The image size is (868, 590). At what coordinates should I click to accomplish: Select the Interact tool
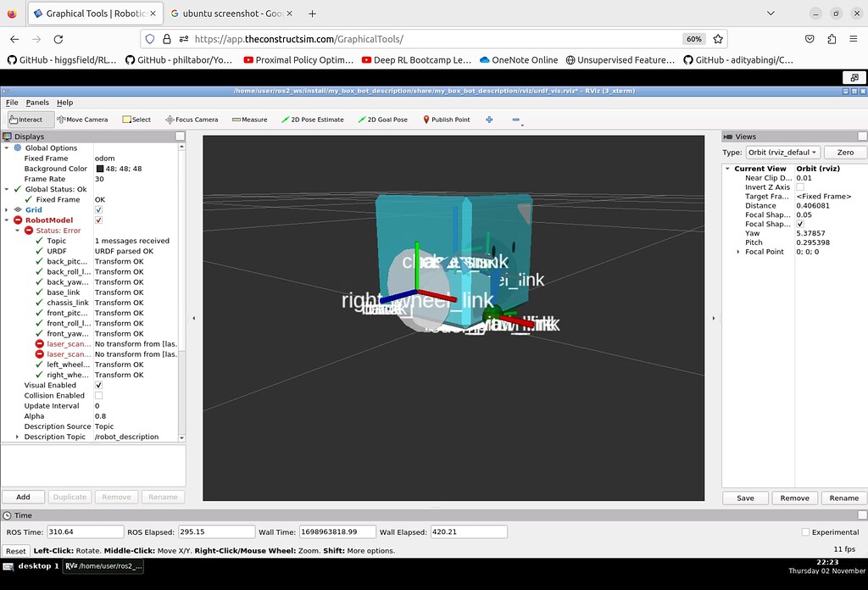point(29,119)
